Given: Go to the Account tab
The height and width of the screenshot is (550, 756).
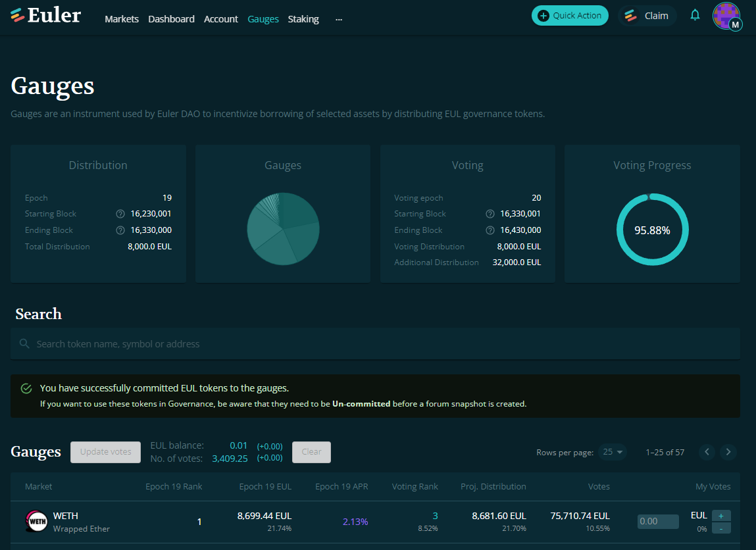Looking at the screenshot, I should click(221, 19).
